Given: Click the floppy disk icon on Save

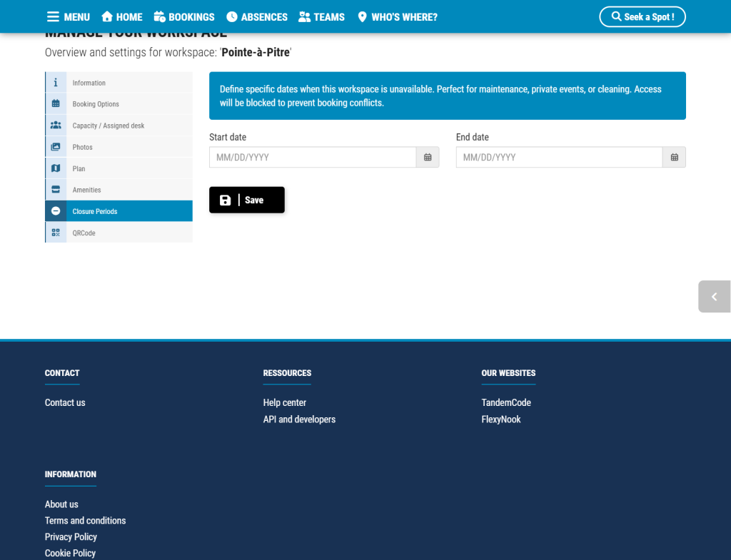Looking at the screenshot, I should [x=225, y=200].
